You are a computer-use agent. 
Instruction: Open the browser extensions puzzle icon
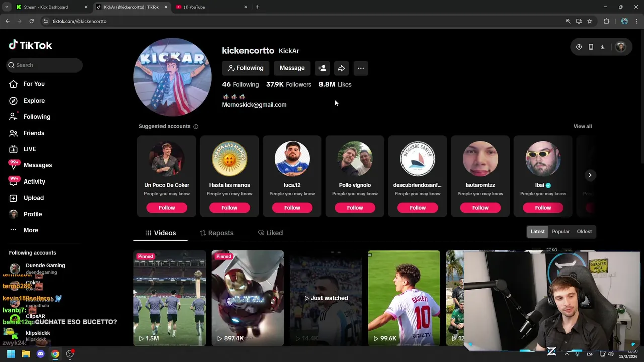606,21
